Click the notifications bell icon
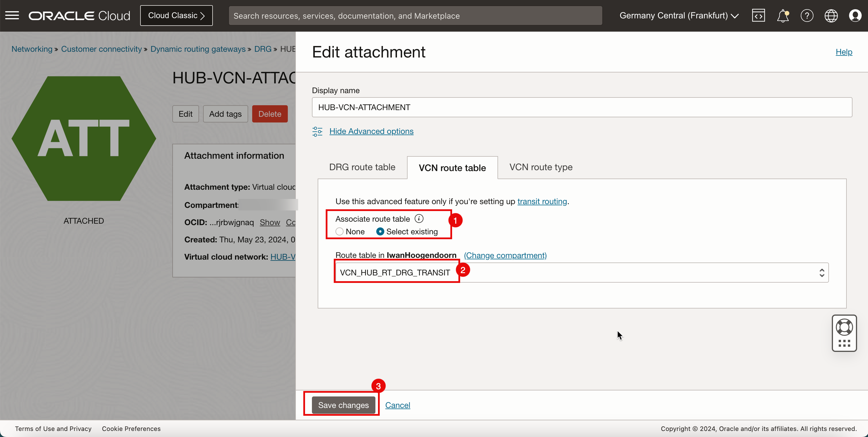 tap(782, 15)
